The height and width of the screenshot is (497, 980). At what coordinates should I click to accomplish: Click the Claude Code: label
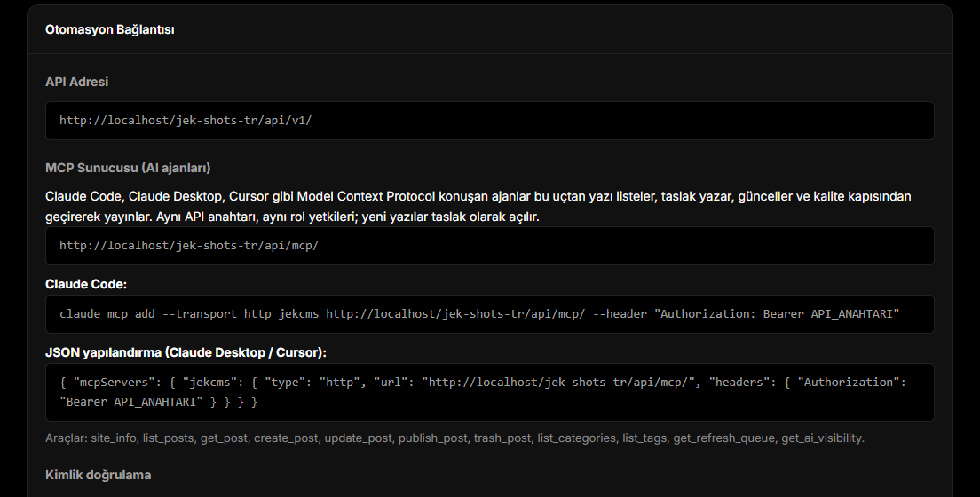pyautogui.click(x=85, y=284)
